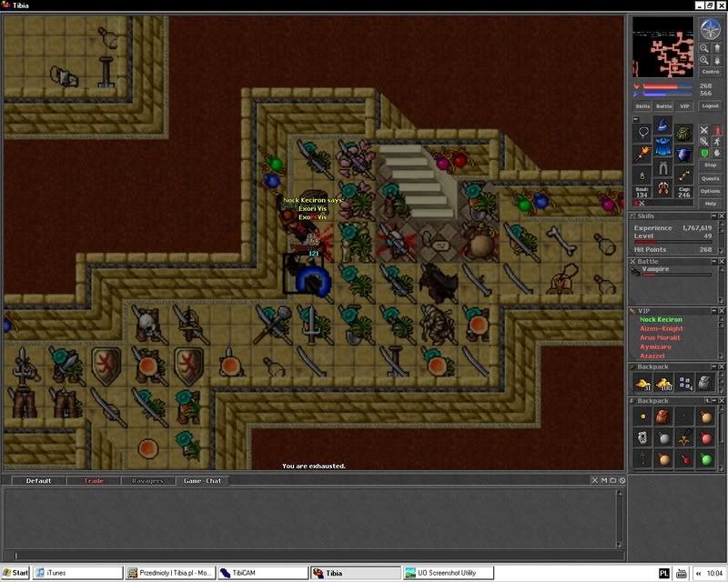
Task: Zoom out the minimap
Action: pyautogui.click(x=704, y=48)
